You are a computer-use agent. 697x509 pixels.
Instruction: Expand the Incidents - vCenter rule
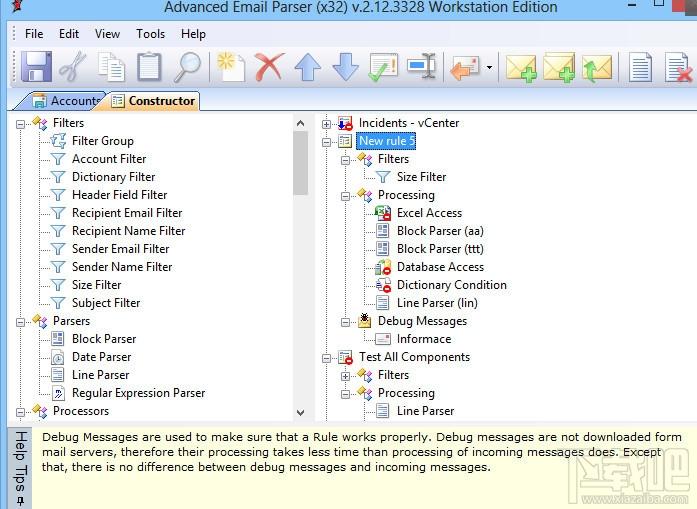(x=326, y=124)
